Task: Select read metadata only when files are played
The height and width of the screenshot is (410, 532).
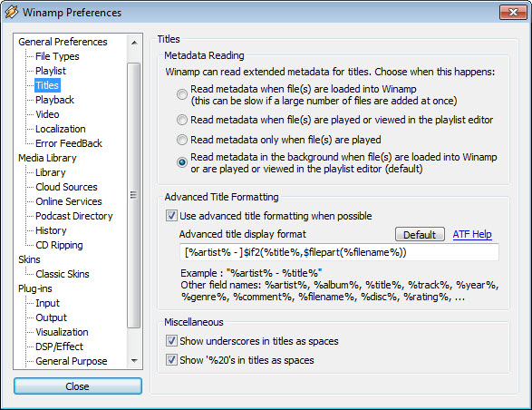Action: coord(182,140)
